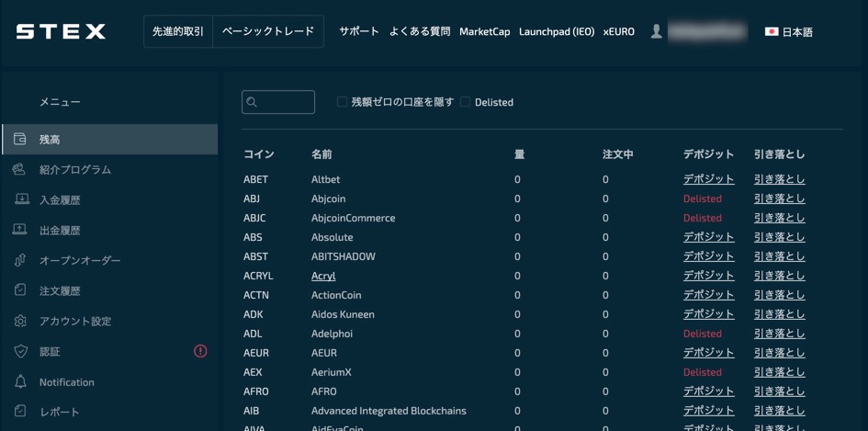Click デポジット link for ACRYL row
The height and width of the screenshot is (431, 868).
[x=708, y=276]
